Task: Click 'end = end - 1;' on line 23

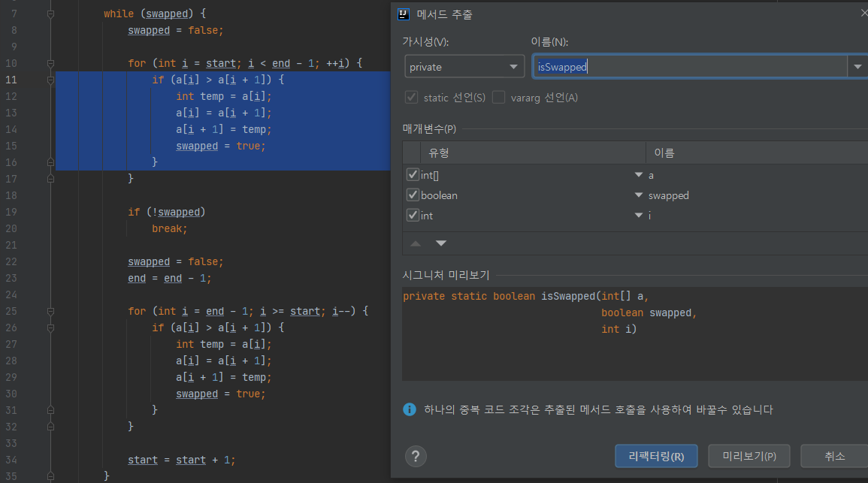Action: [x=169, y=278]
